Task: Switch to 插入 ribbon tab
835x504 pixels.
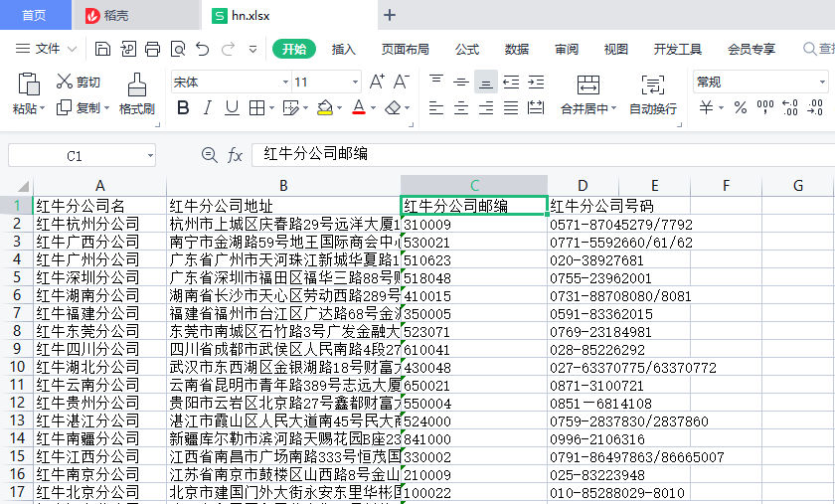Action: coord(344,49)
